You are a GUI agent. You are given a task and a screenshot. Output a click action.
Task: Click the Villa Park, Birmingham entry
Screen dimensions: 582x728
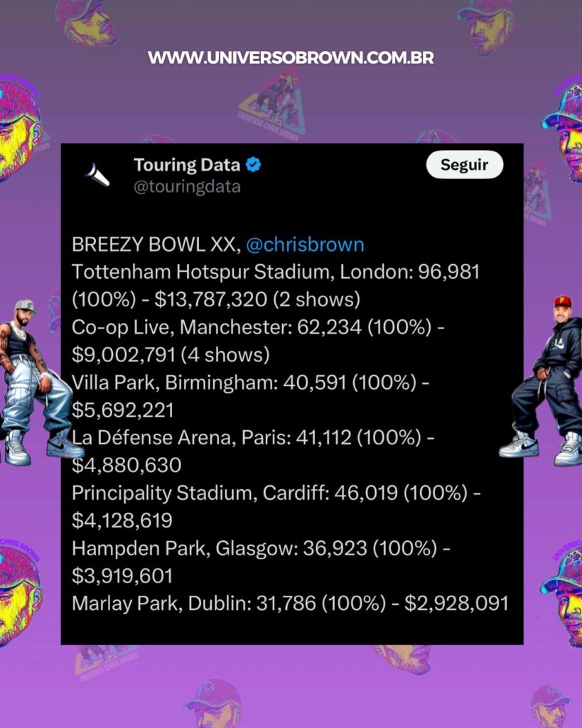[x=251, y=396]
